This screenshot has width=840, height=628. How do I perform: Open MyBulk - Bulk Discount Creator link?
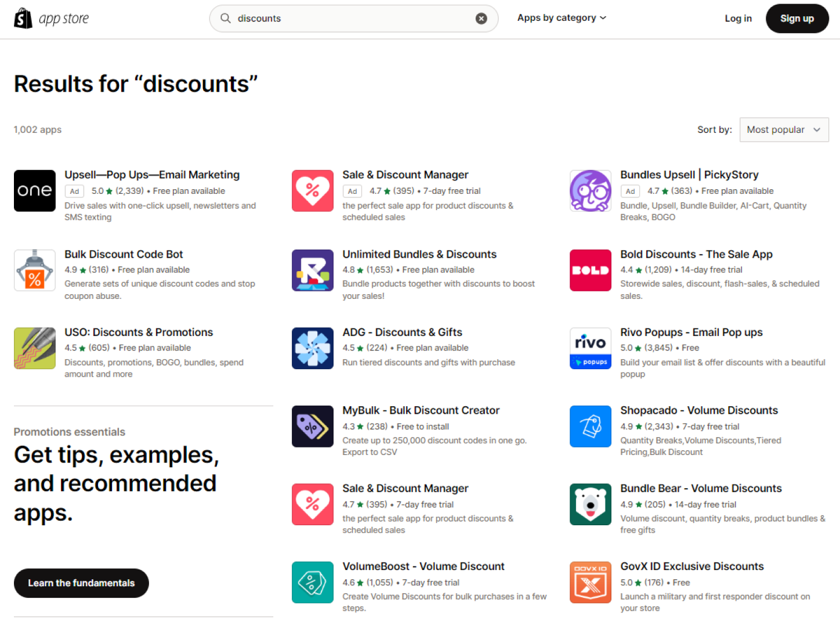[421, 410]
